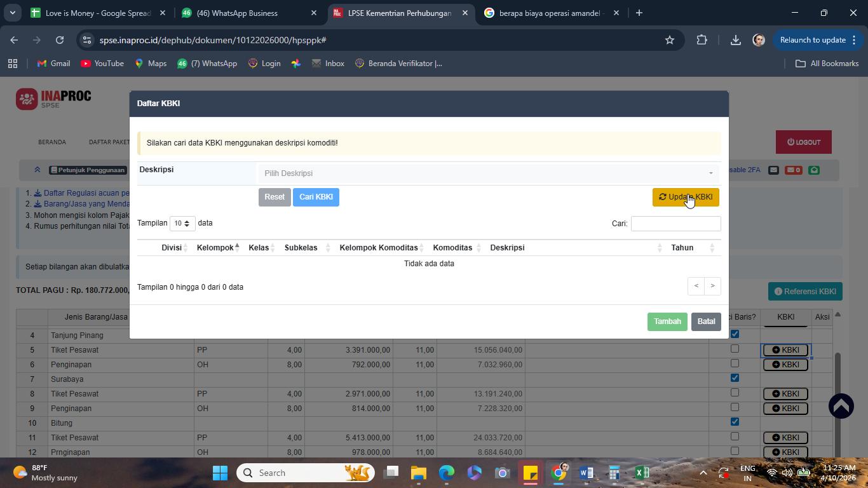Open the Chrome downloads icon
Image resolution: width=868 pixels, height=488 pixels.
point(735,40)
